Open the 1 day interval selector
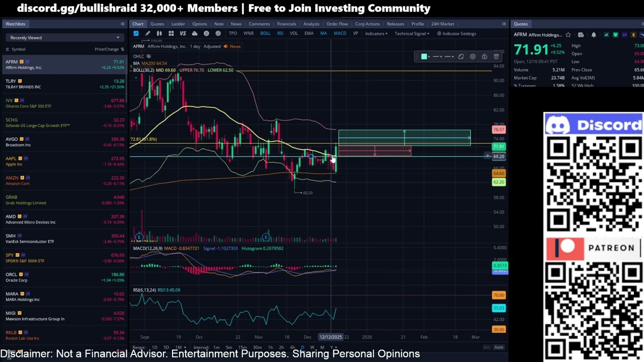 (x=195, y=46)
